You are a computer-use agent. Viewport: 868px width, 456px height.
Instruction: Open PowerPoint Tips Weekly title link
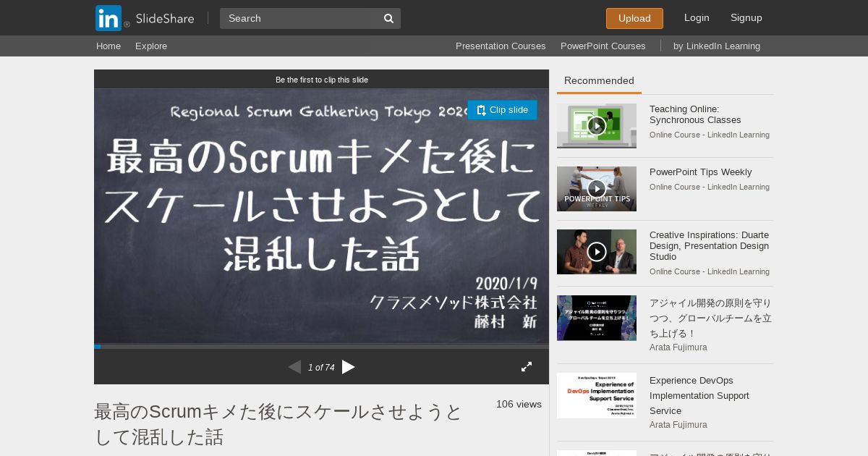(700, 172)
